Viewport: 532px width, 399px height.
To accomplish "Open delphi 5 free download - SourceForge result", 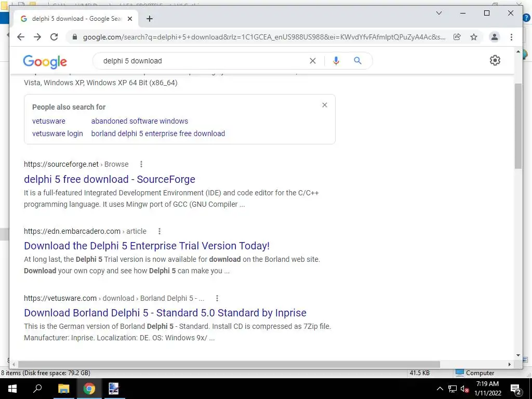I will tap(110, 179).
